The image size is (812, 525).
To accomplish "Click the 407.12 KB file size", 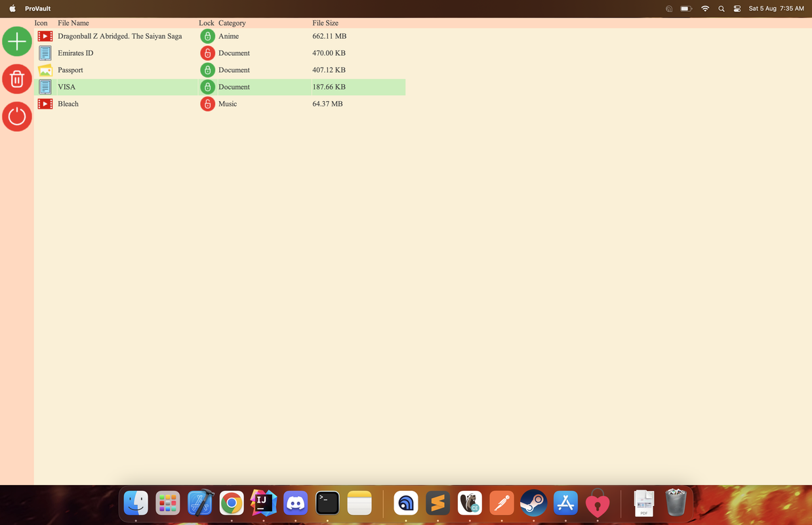I will click(x=329, y=70).
